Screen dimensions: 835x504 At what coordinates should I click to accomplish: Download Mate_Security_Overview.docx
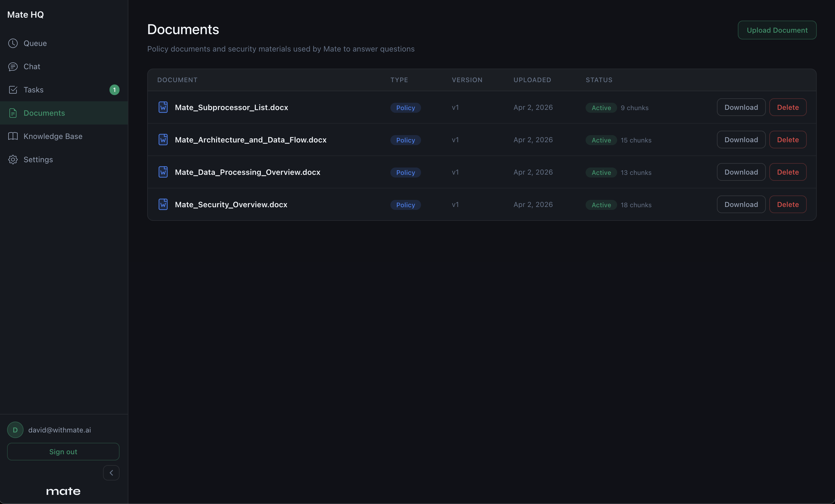[x=741, y=204]
